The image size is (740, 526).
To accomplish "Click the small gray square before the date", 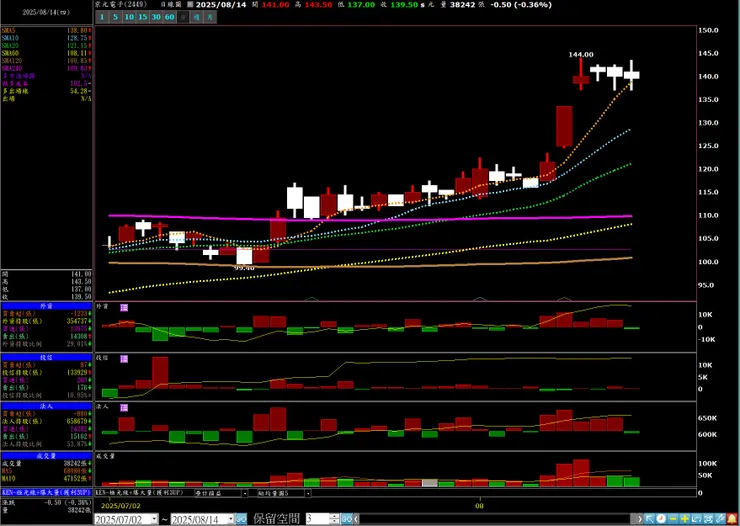I will coord(190,5).
